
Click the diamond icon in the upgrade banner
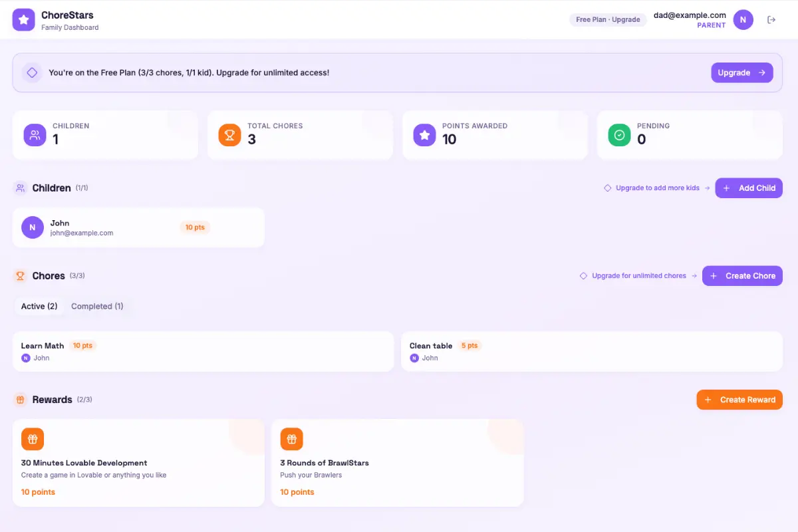point(32,72)
